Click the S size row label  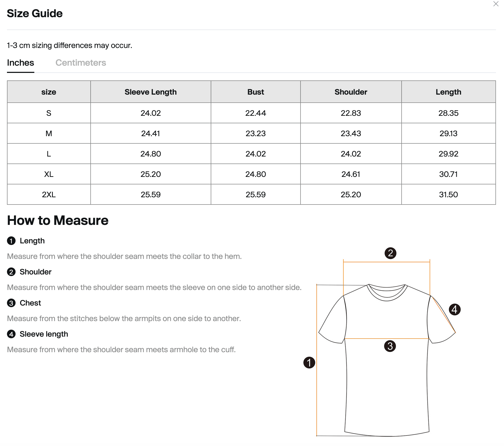49,113
